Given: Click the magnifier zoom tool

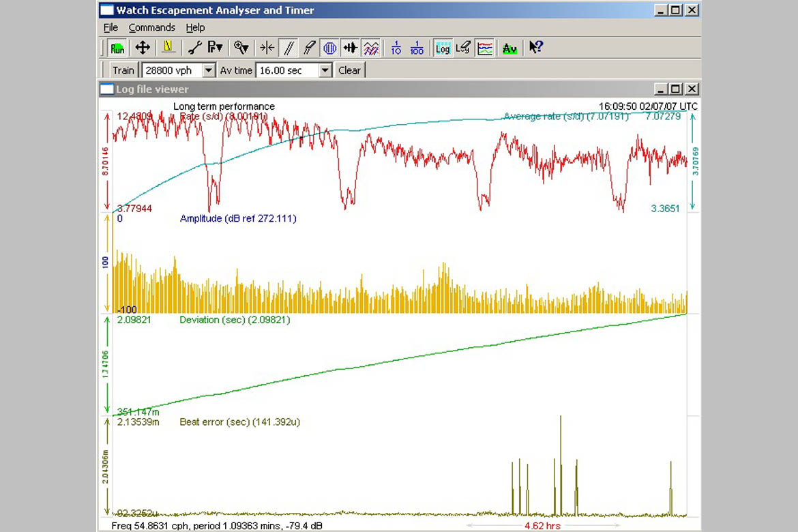Looking at the screenshot, I should (x=241, y=48).
